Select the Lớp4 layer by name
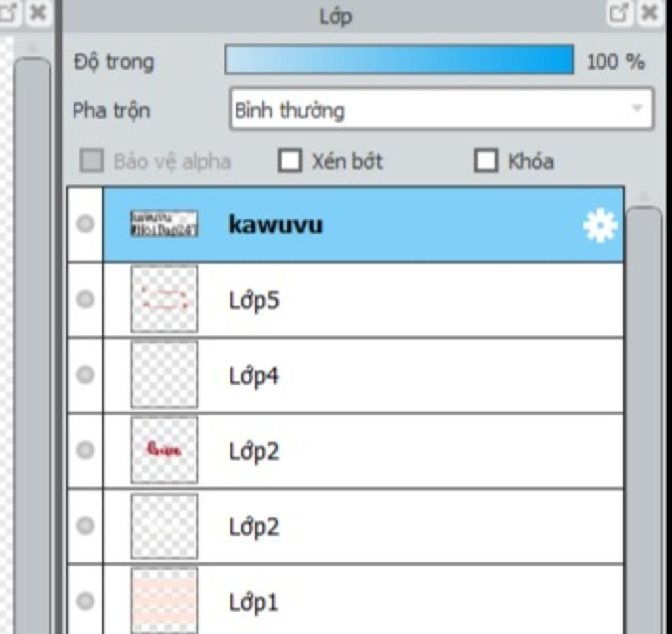This screenshot has height=634, width=672. coord(254,376)
